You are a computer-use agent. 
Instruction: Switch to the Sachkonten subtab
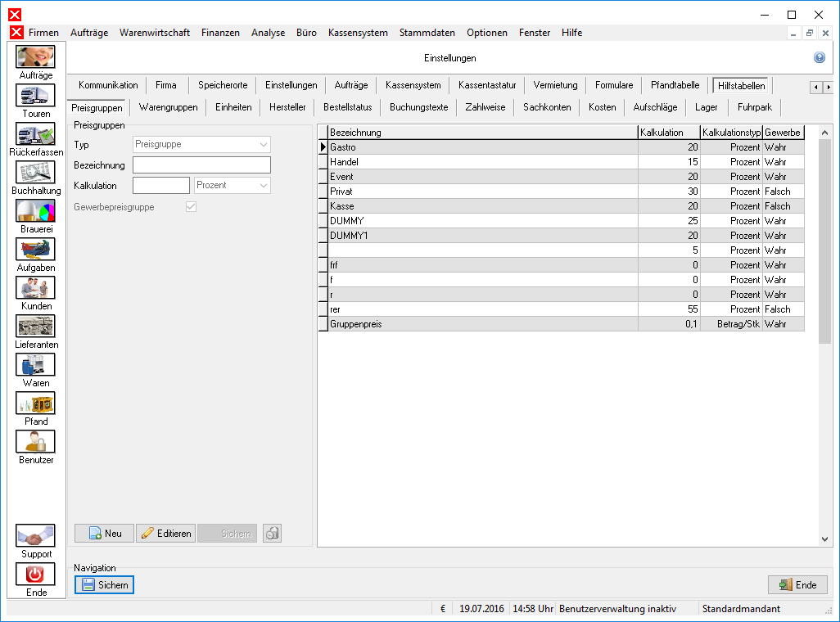547,107
